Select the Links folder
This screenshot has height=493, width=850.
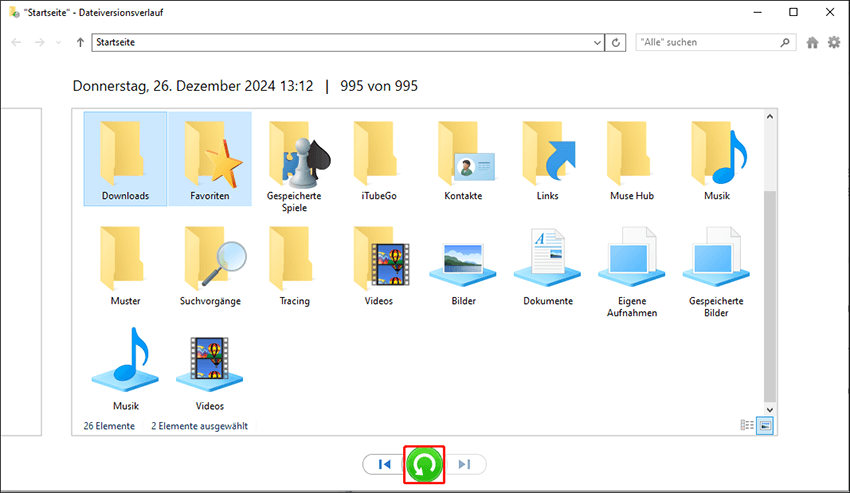(548, 160)
